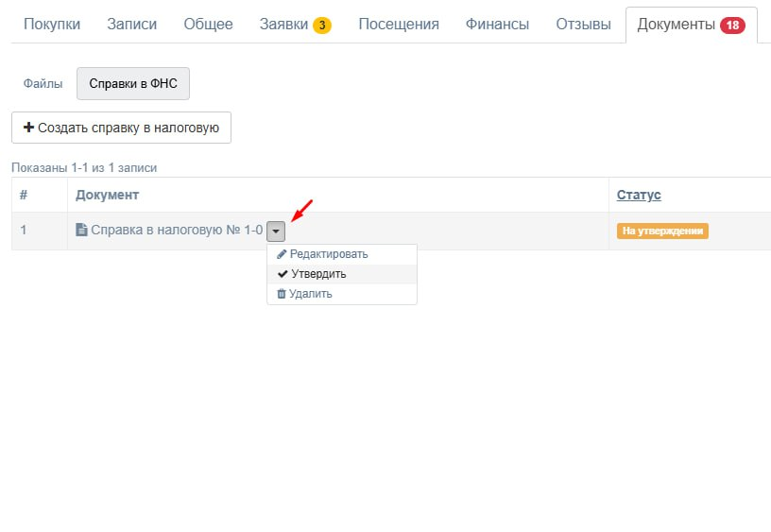Viewport: 771px width, 532px height.
Task: Choose Редактировать from the dropdown menu
Action: pos(328,254)
